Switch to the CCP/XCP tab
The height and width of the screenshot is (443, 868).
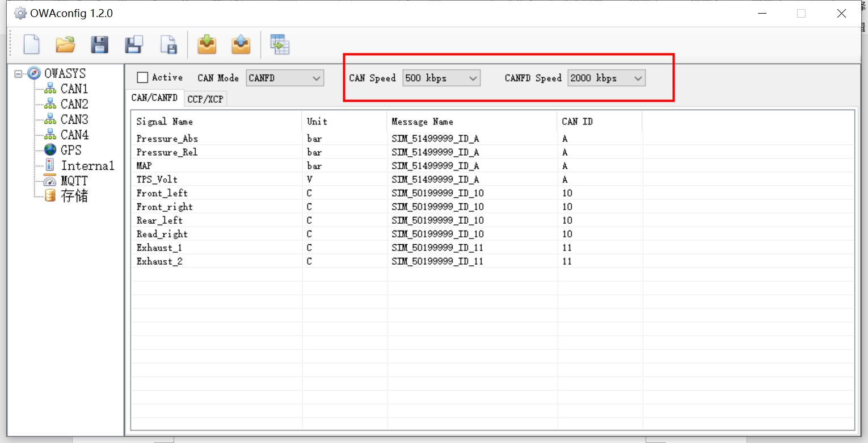point(205,99)
